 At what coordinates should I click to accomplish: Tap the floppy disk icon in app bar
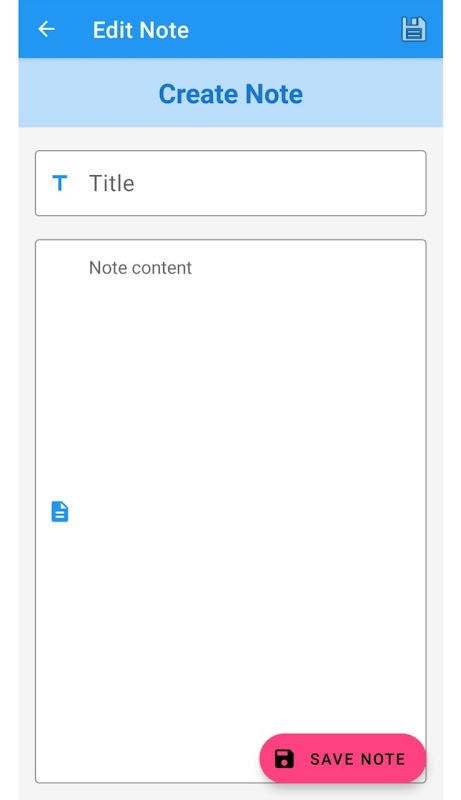pyautogui.click(x=413, y=29)
